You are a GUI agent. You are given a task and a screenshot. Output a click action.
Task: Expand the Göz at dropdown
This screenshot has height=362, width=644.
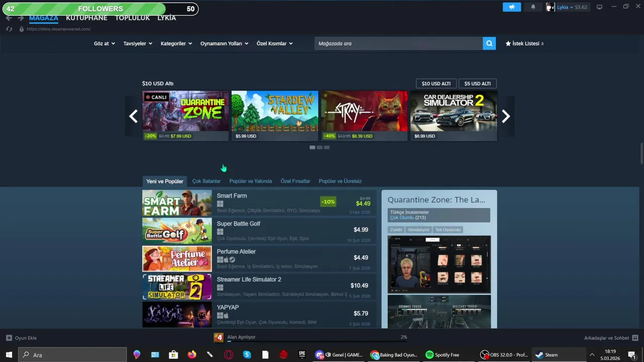104,44
